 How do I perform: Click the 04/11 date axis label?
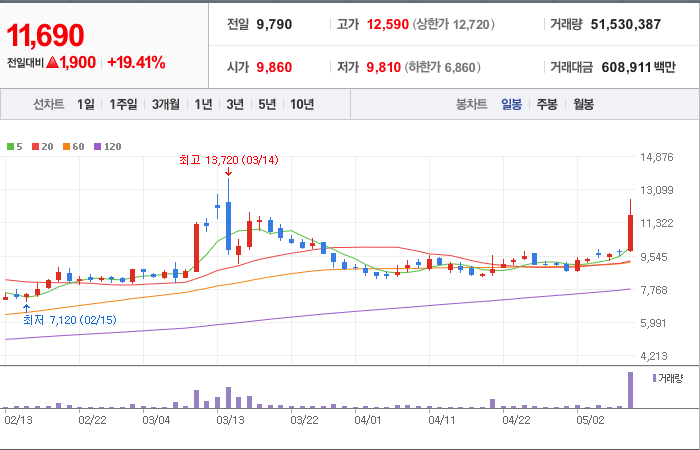pyautogui.click(x=442, y=420)
